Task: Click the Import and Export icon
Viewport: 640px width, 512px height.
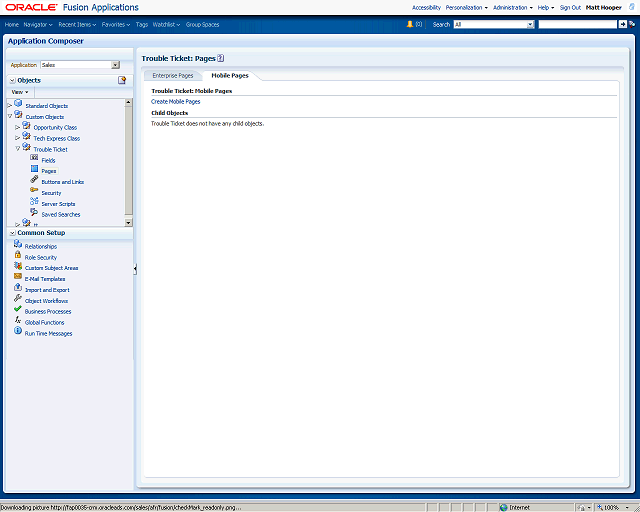Action: (18, 287)
